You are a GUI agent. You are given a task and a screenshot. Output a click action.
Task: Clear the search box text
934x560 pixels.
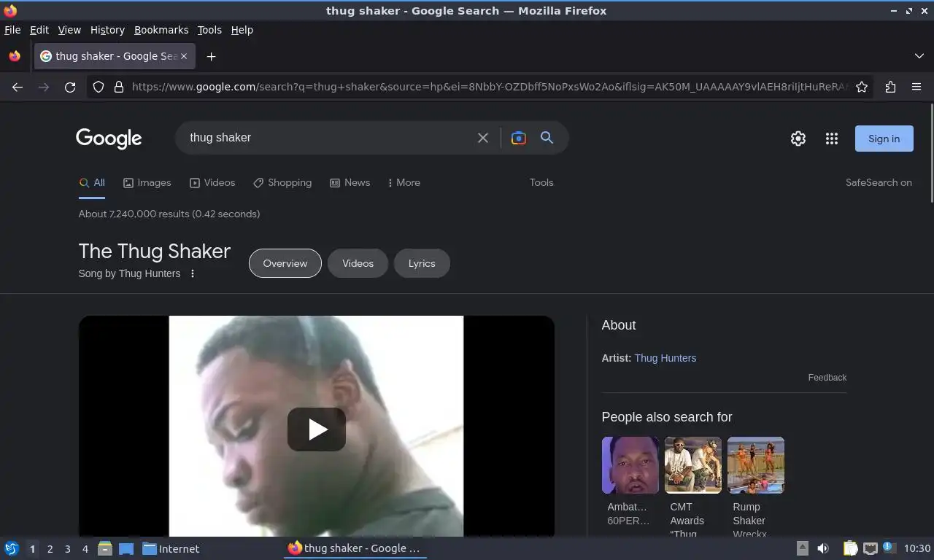coord(482,138)
